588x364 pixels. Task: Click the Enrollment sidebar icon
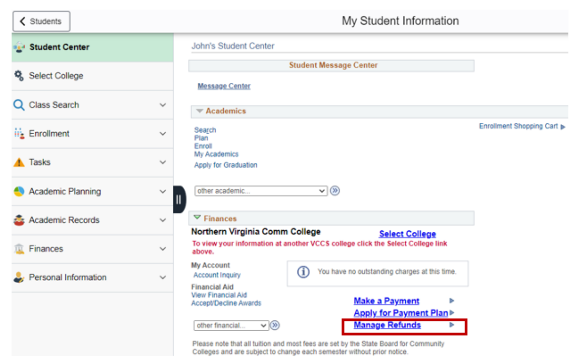(19, 133)
